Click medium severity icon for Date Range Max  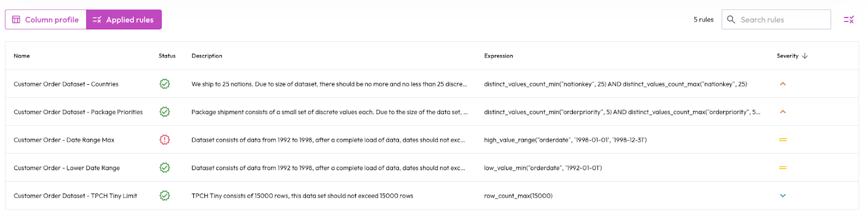pyautogui.click(x=783, y=140)
